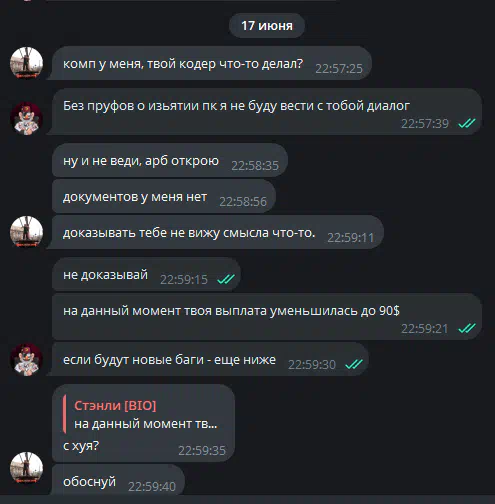This screenshot has height=504, width=495.
Task: Click double-check icon on 'не доказывай' message
Action: coord(226,279)
